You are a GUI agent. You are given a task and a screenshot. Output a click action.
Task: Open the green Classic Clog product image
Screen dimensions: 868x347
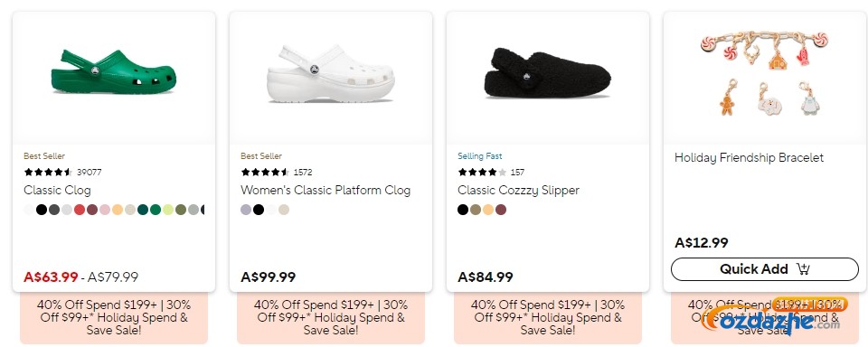click(x=114, y=72)
